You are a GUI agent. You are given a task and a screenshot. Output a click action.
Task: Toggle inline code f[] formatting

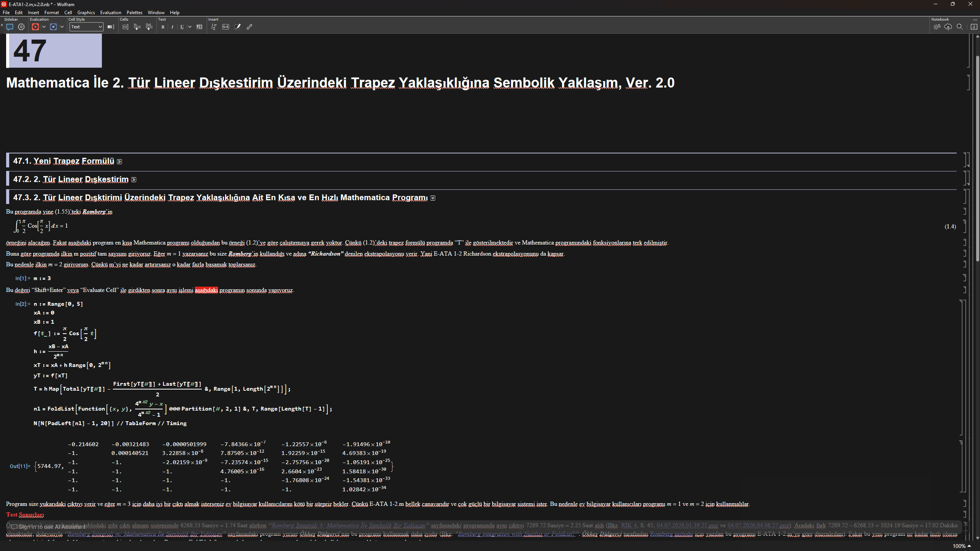point(199,27)
